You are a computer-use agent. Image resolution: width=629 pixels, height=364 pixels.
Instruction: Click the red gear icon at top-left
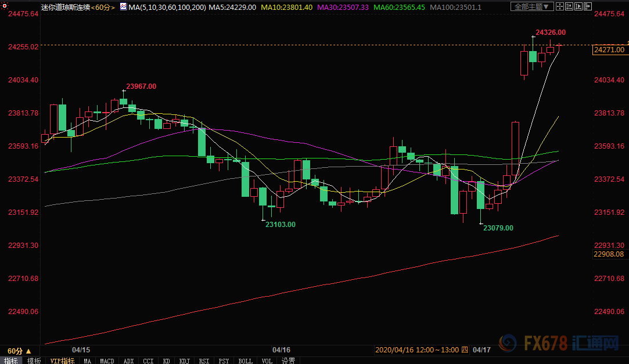[5, 6]
